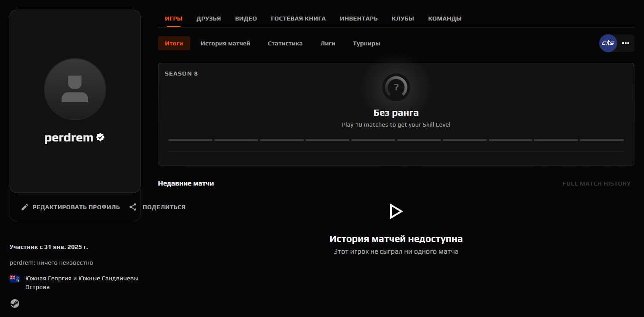The width and height of the screenshot is (644, 317).
Task: Click 'История матчей недоступна' text
Action: click(x=396, y=239)
